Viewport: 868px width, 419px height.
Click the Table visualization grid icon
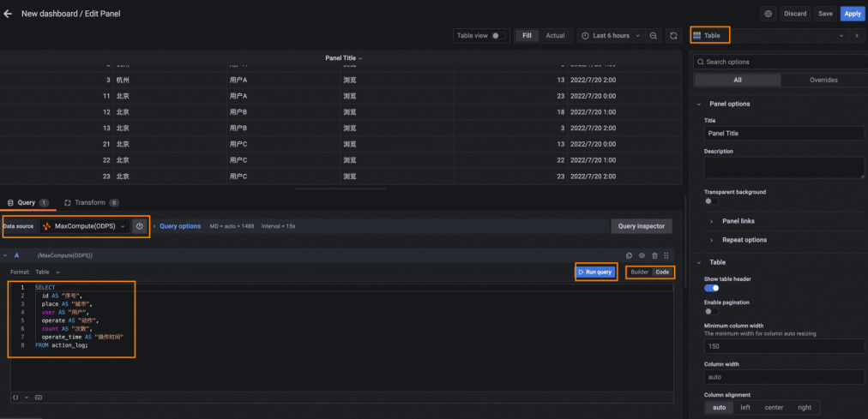point(697,35)
